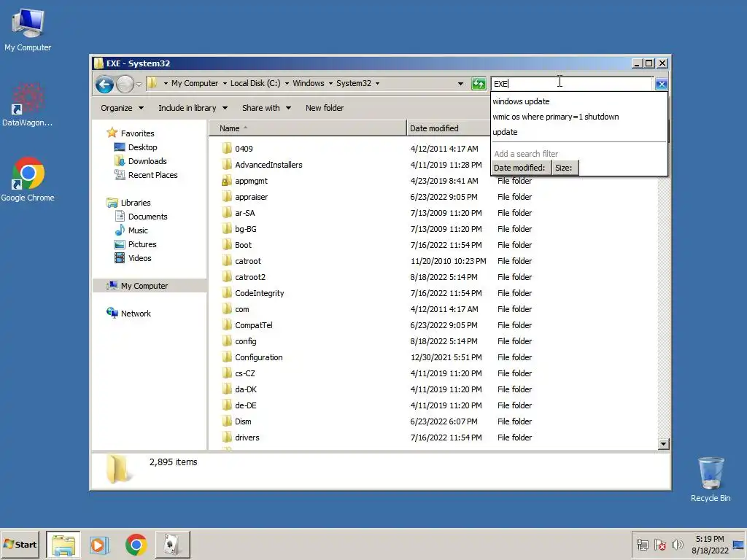Open the Start menu
This screenshot has width=747, height=560.
coord(20,544)
